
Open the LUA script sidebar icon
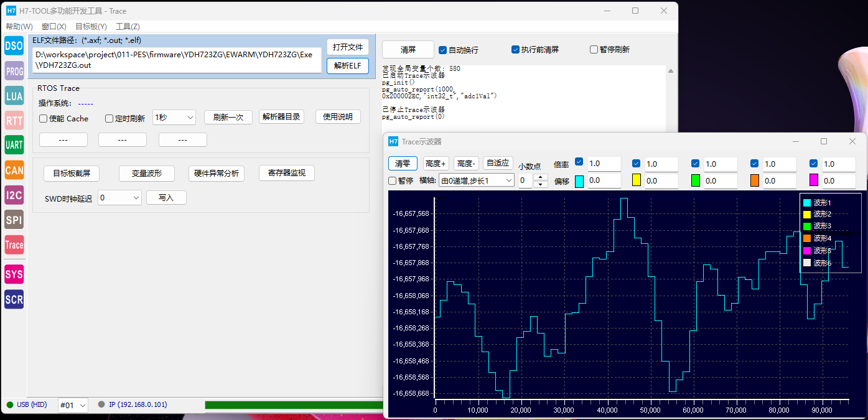click(x=14, y=96)
